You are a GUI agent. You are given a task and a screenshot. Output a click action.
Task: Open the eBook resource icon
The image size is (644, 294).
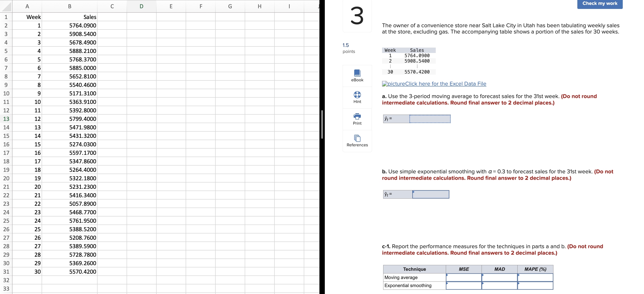tap(357, 73)
